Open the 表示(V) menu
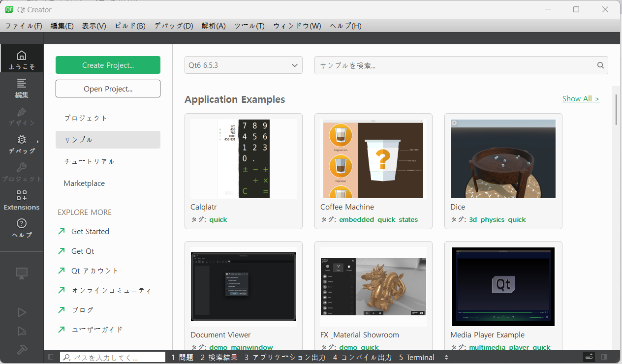 [94, 26]
